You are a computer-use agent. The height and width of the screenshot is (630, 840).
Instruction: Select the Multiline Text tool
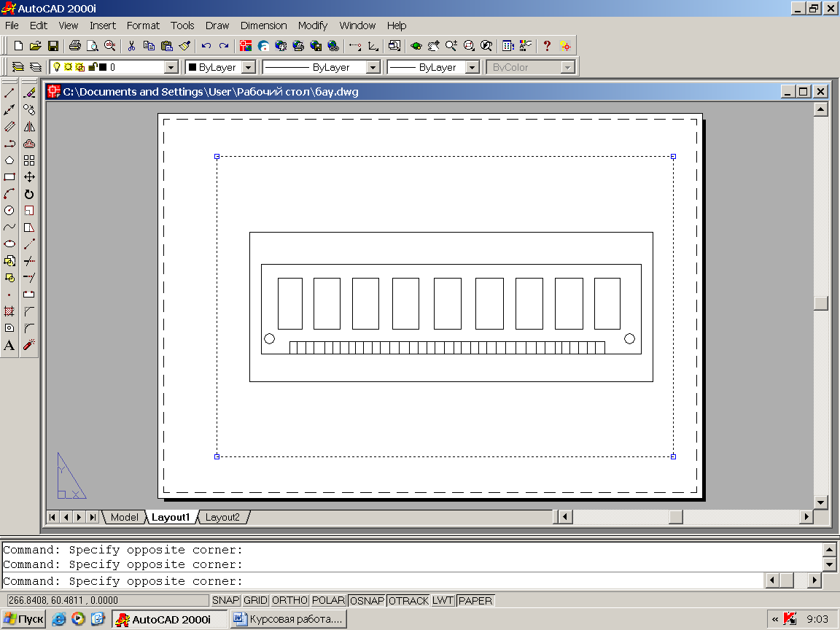click(x=9, y=345)
